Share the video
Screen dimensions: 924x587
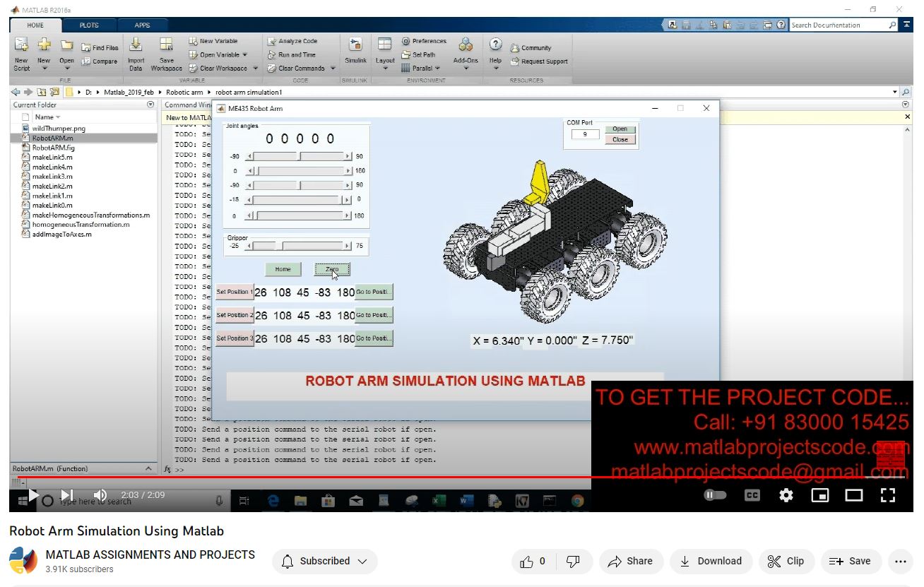[x=631, y=562]
